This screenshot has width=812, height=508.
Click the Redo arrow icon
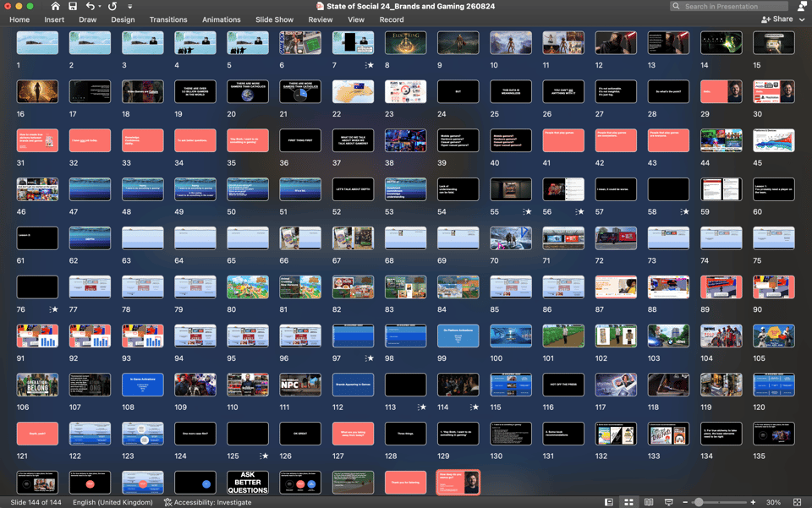pos(112,6)
